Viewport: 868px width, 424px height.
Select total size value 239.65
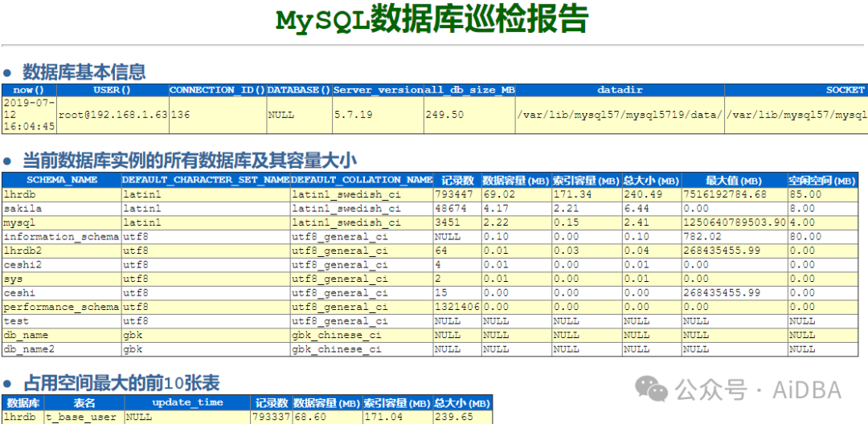pos(462,417)
